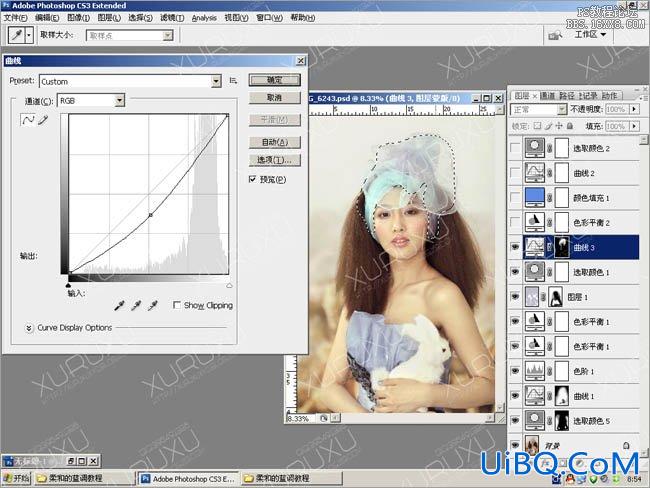650x488 pixels.
Task: Click the 8.33% zoom field in the document window
Action: point(301,418)
